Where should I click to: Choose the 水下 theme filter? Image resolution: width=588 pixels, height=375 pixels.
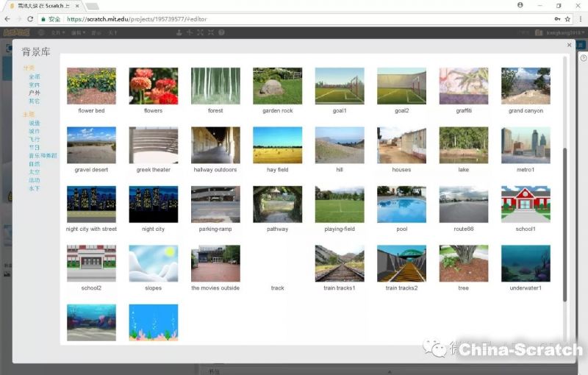(x=35, y=188)
